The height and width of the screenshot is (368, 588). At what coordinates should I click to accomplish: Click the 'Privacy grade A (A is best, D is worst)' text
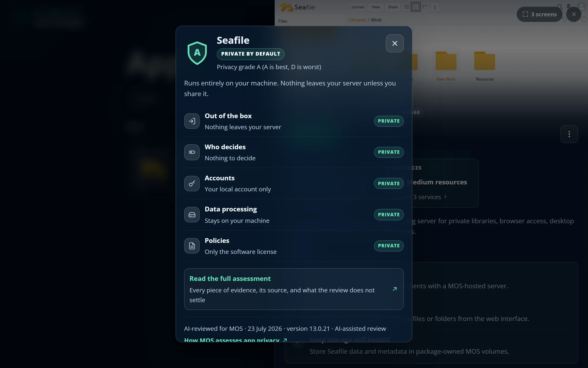coord(269,67)
